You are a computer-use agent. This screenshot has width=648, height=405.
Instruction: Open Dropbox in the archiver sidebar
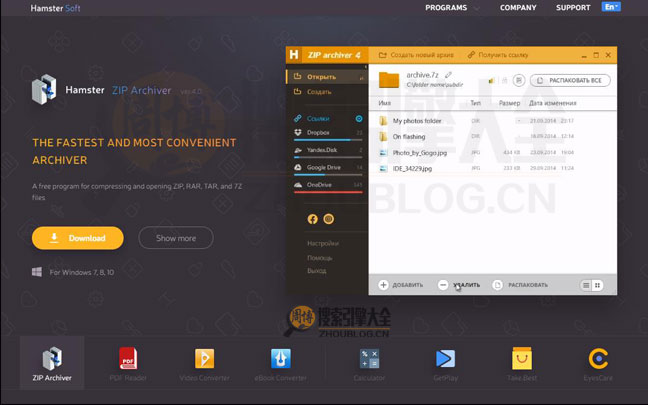[x=328, y=133]
